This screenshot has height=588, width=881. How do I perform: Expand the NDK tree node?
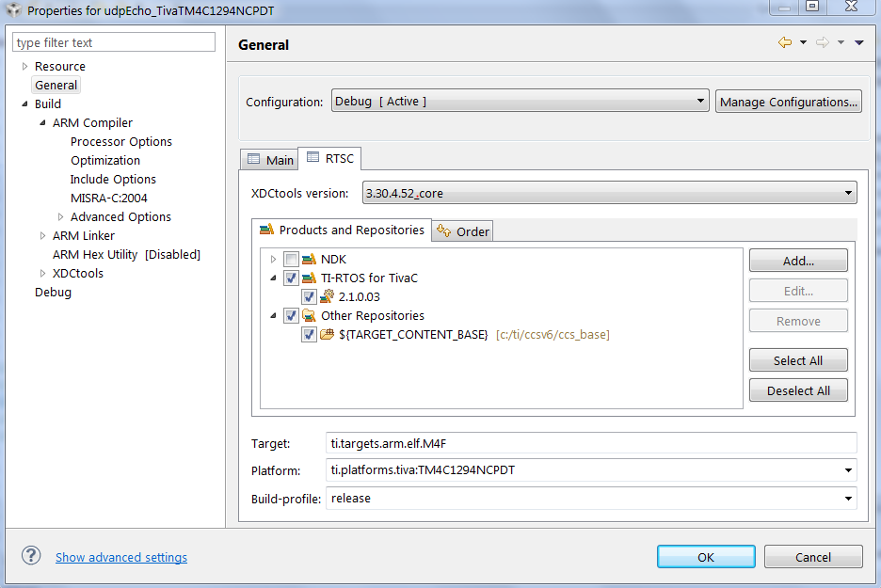pos(273,260)
